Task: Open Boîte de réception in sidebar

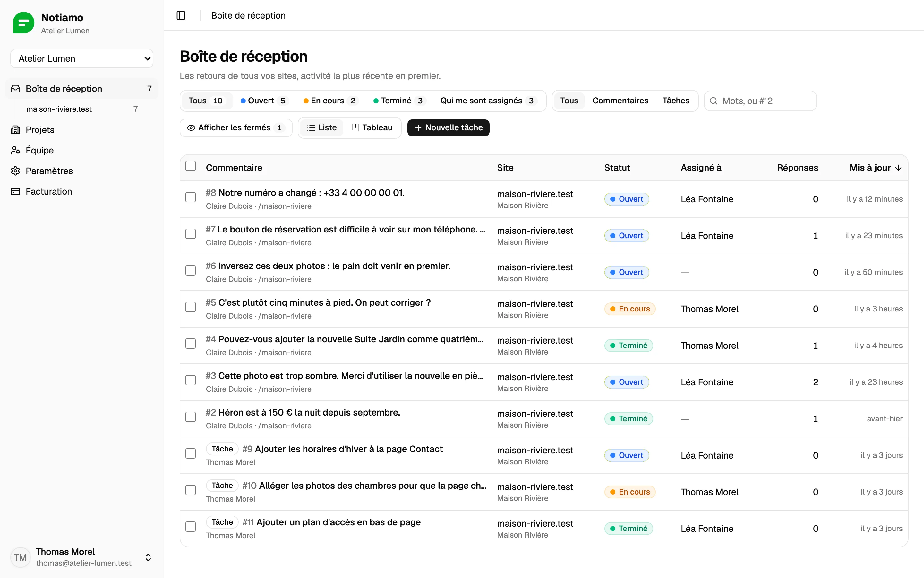Action: (x=82, y=89)
